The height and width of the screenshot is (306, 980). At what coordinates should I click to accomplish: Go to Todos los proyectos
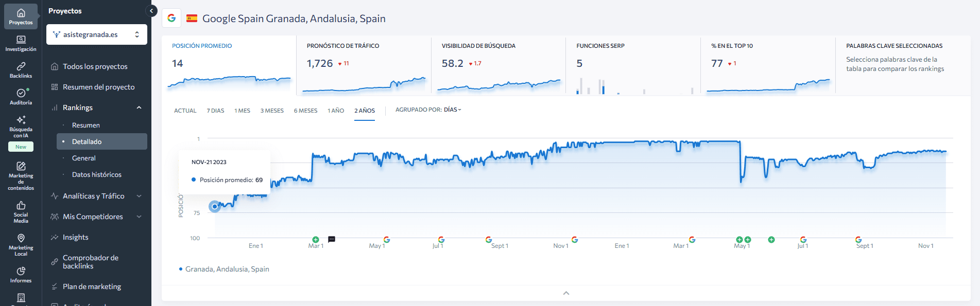click(95, 66)
